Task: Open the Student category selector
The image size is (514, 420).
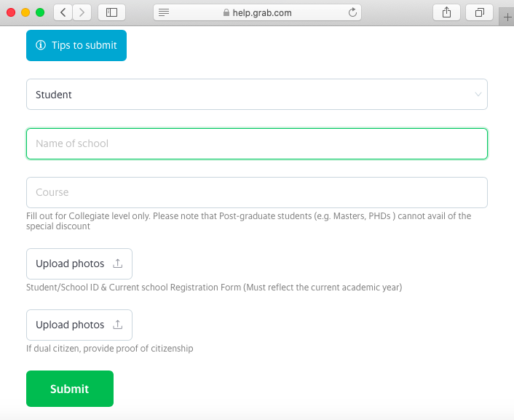Action: 257,95
